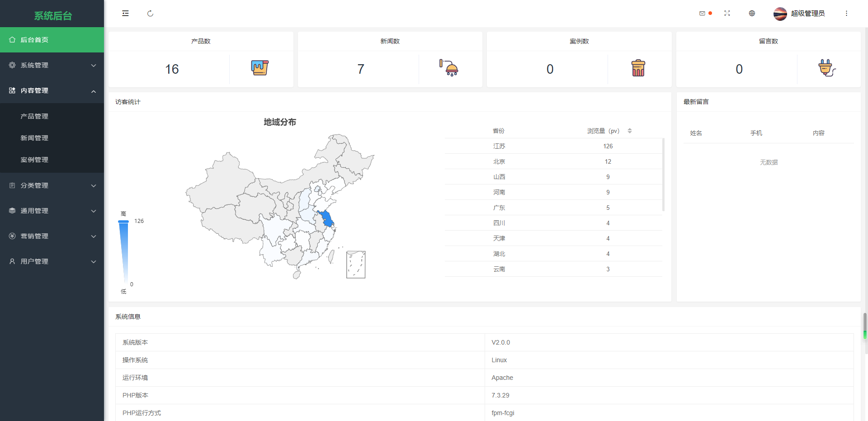This screenshot has height=421, width=868.
Task: Expand the 分类管理 menu
Action: coord(52,185)
